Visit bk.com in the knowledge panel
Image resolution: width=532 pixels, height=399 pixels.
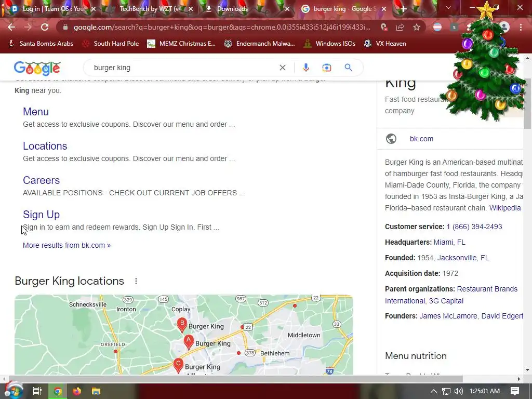[x=421, y=139]
